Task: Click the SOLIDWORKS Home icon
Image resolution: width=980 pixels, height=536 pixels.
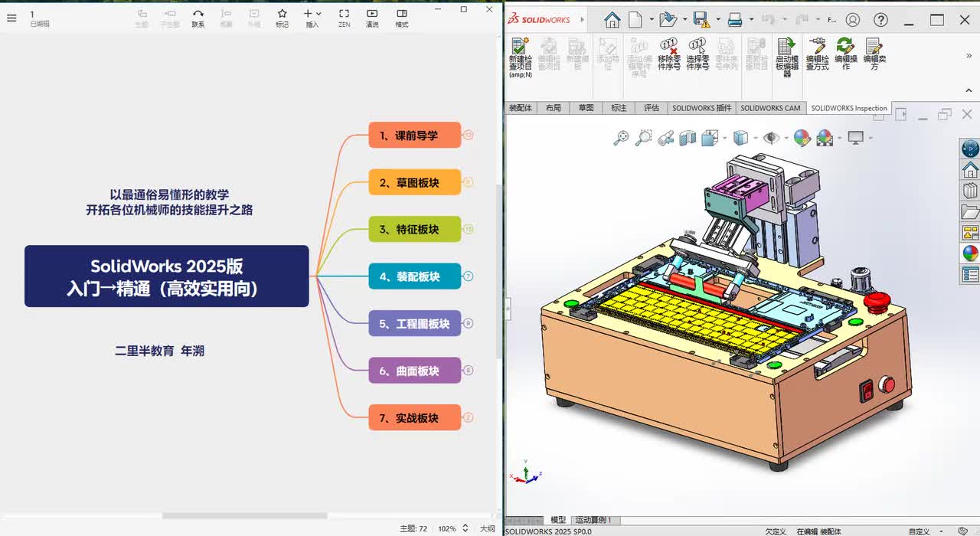Action: (x=612, y=20)
